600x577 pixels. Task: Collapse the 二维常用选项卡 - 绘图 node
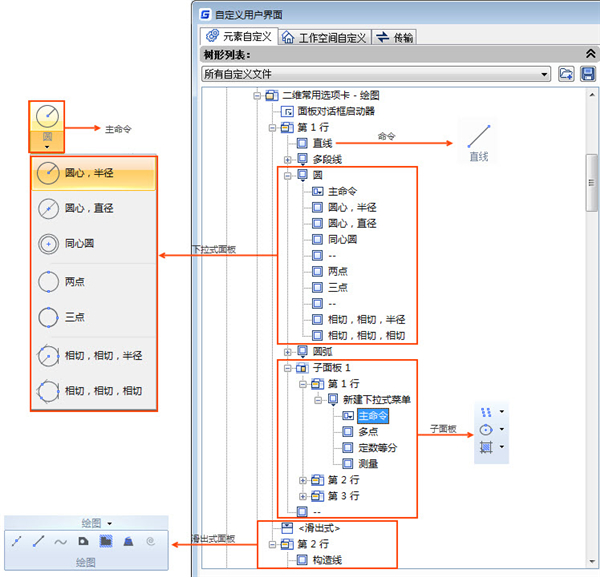click(256, 96)
